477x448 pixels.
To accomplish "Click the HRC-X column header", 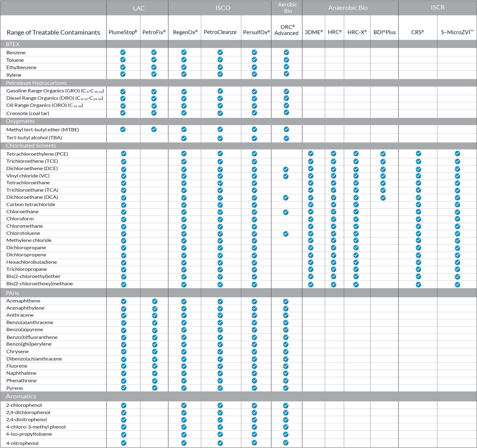I will pyautogui.click(x=357, y=32).
